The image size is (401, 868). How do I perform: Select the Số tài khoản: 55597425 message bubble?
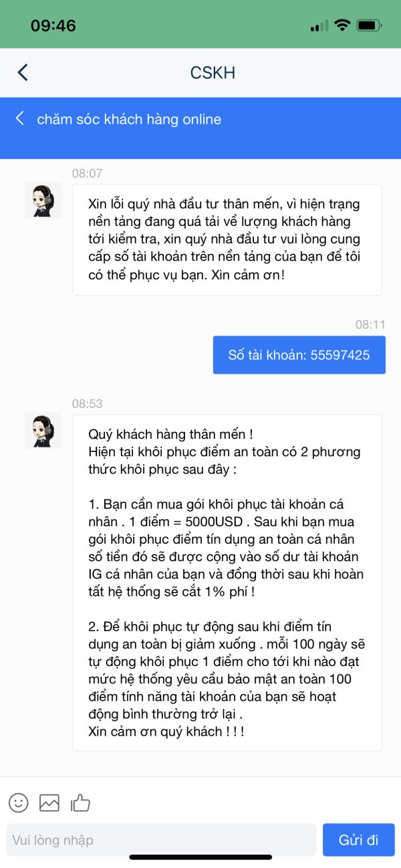click(x=299, y=355)
